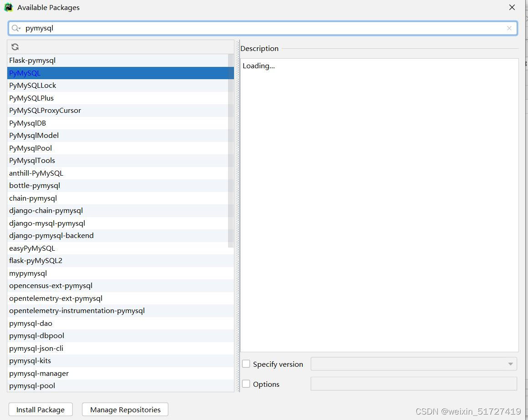
Task: Click the pymysql search input field
Action: (263, 28)
